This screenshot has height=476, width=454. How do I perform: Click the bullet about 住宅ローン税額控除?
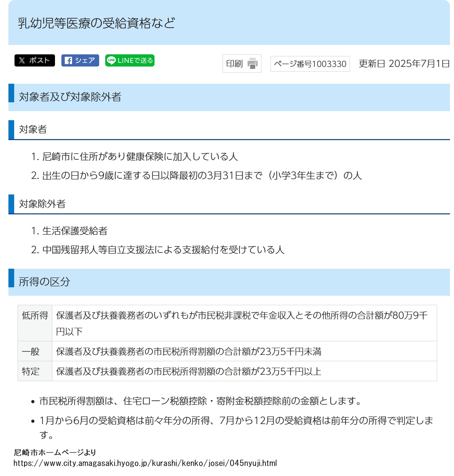pos(201,401)
